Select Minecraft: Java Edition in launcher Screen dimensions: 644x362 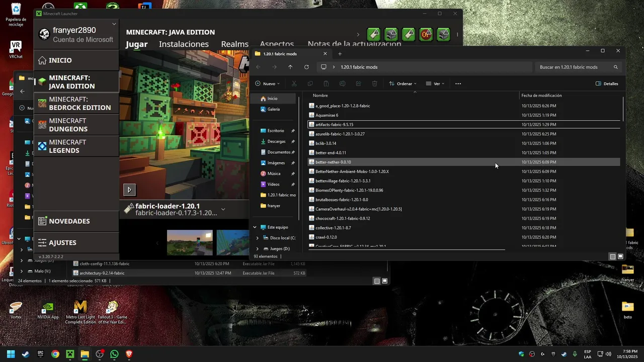76,82
